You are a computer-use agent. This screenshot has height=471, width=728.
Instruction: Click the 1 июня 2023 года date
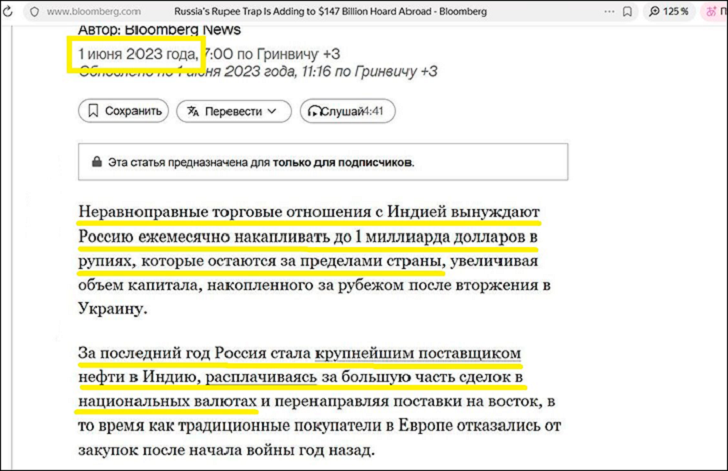click(138, 54)
